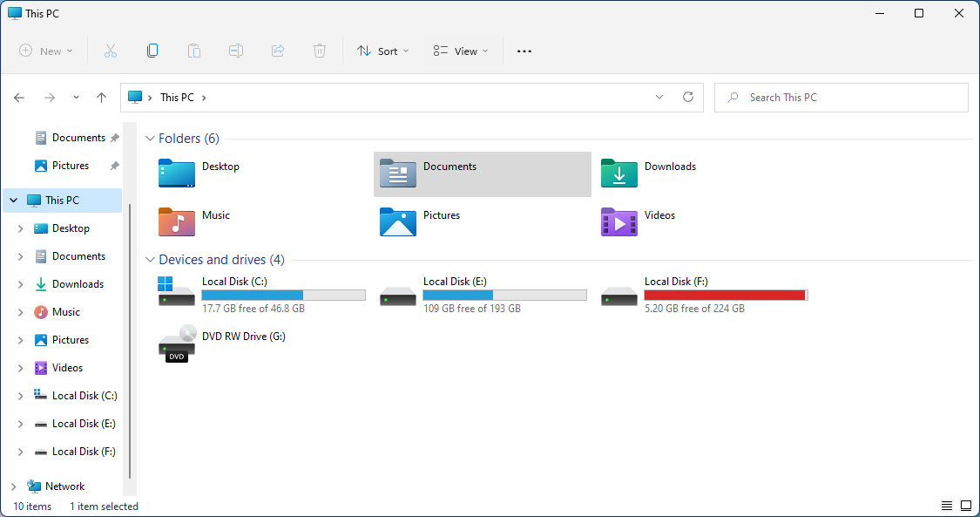Expand Downloads in navigation tree
This screenshot has height=517, width=980.
[21, 284]
